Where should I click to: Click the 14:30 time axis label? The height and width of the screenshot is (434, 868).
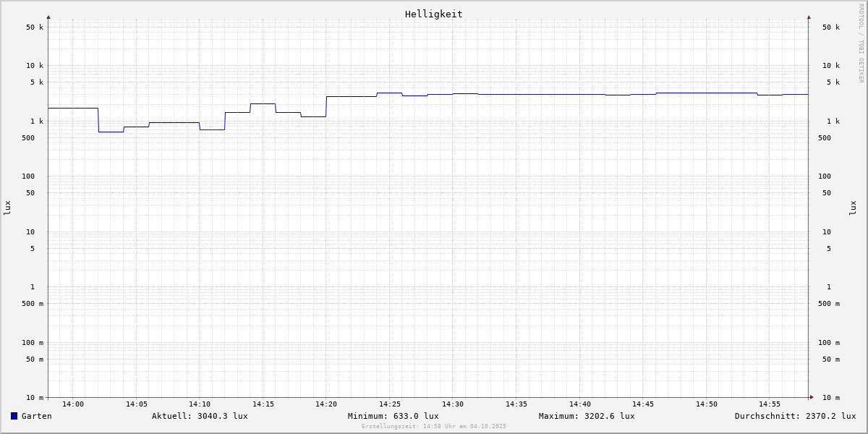[x=453, y=404]
